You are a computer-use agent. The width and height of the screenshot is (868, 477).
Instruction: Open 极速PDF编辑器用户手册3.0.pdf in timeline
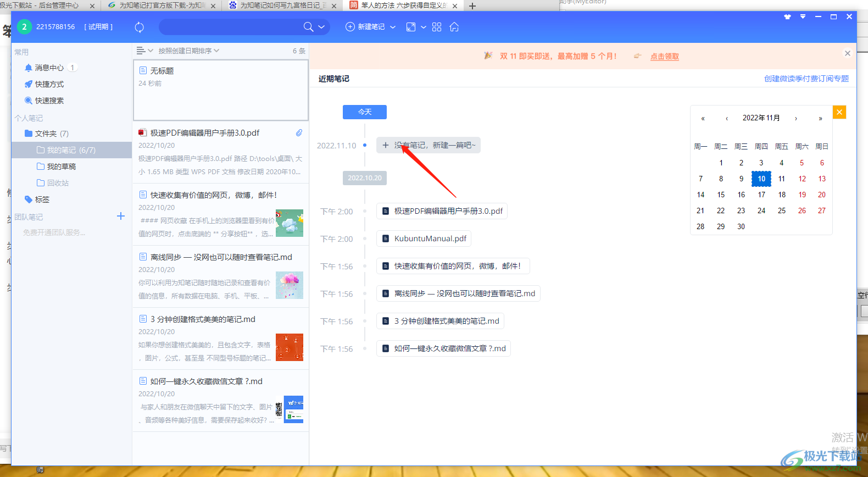(x=442, y=211)
